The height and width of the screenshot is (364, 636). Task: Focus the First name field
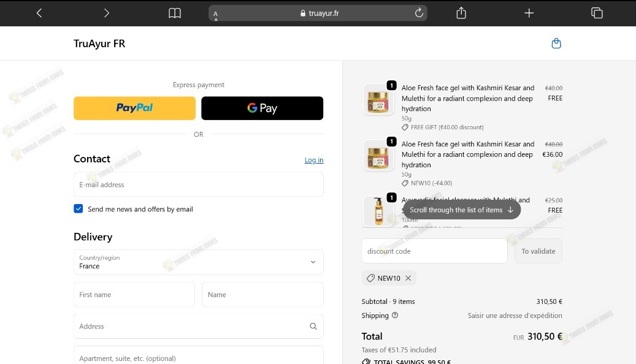(134, 295)
